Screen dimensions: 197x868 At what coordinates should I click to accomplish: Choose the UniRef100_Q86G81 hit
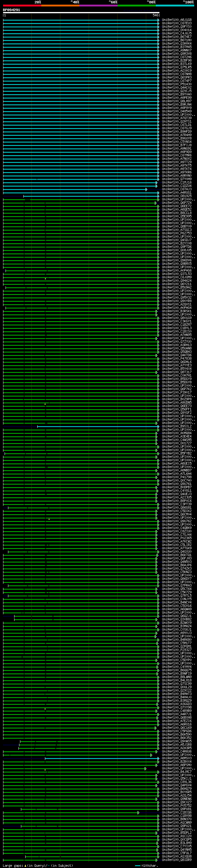pyautogui.click(x=177, y=508)
